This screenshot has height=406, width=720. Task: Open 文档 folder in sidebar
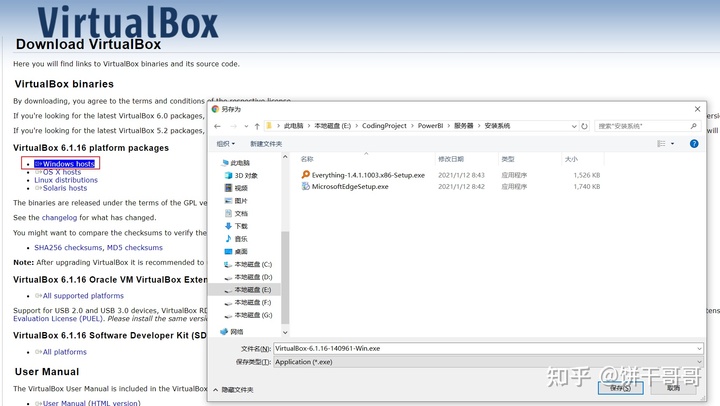point(236,213)
